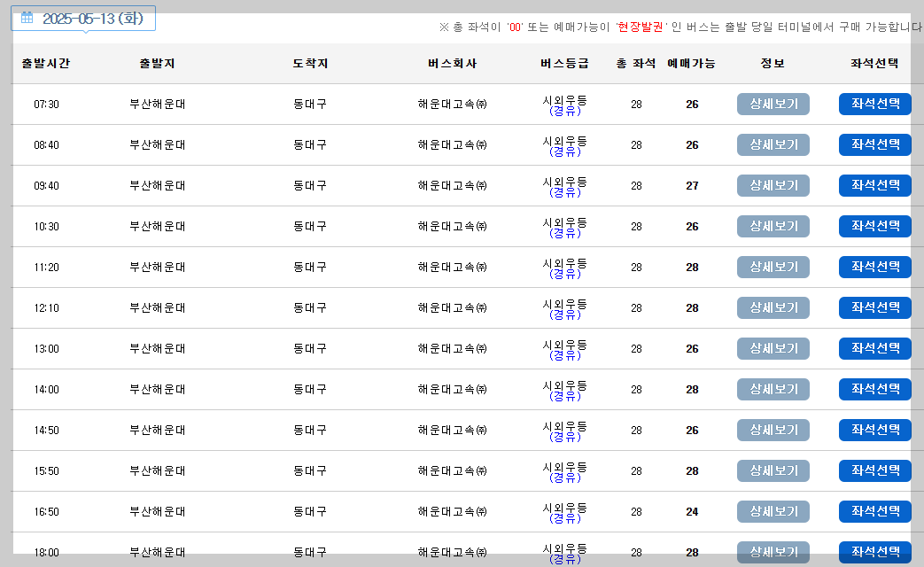924x567 pixels.
Task: Select seats for the 10:30 bus
Action: coord(874,226)
